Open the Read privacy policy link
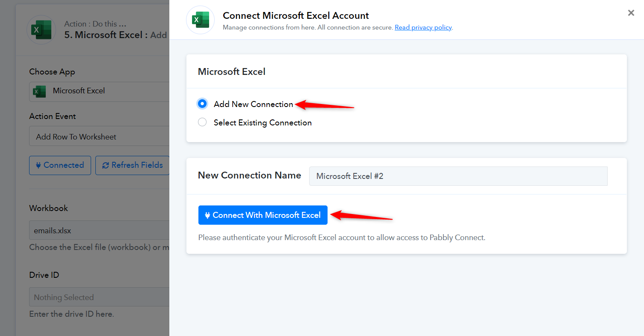Screen dimensions: 644x336 point(423,27)
